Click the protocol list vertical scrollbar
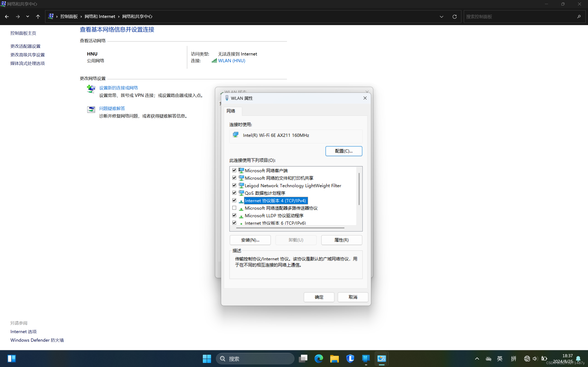The width and height of the screenshot is (588, 367). [x=359, y=189]
